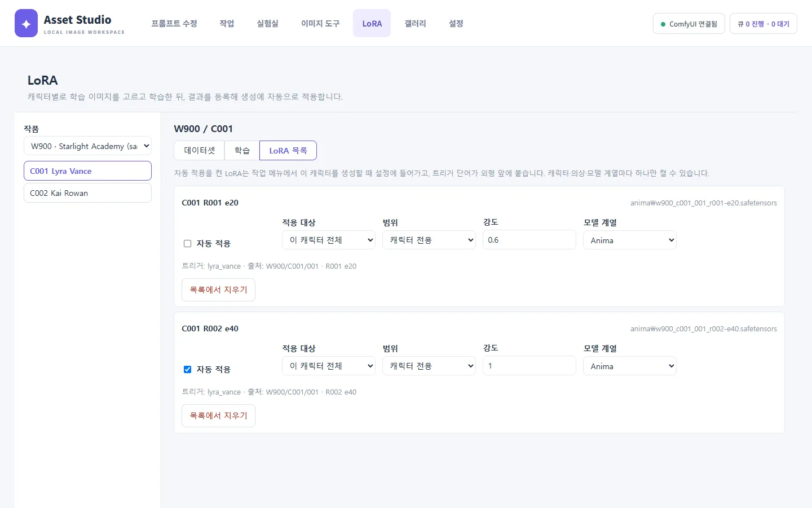Select character C001 Lyra Vance
The width and height of the screenshot is (812, 508).
tap(87, 171)
